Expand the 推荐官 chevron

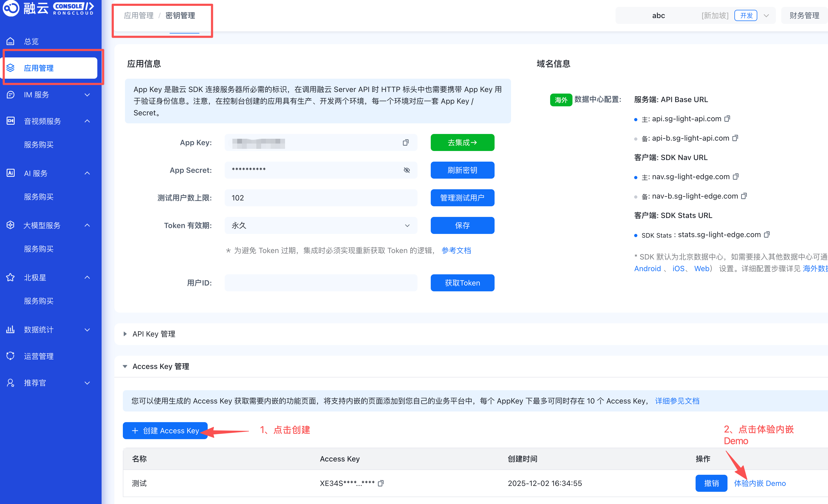point(87,383)
